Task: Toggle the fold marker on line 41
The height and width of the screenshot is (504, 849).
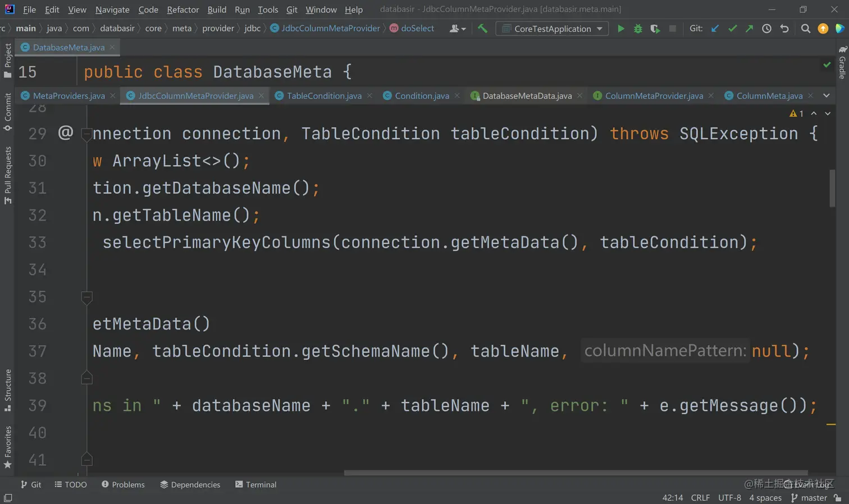Action: pos(86,460)
